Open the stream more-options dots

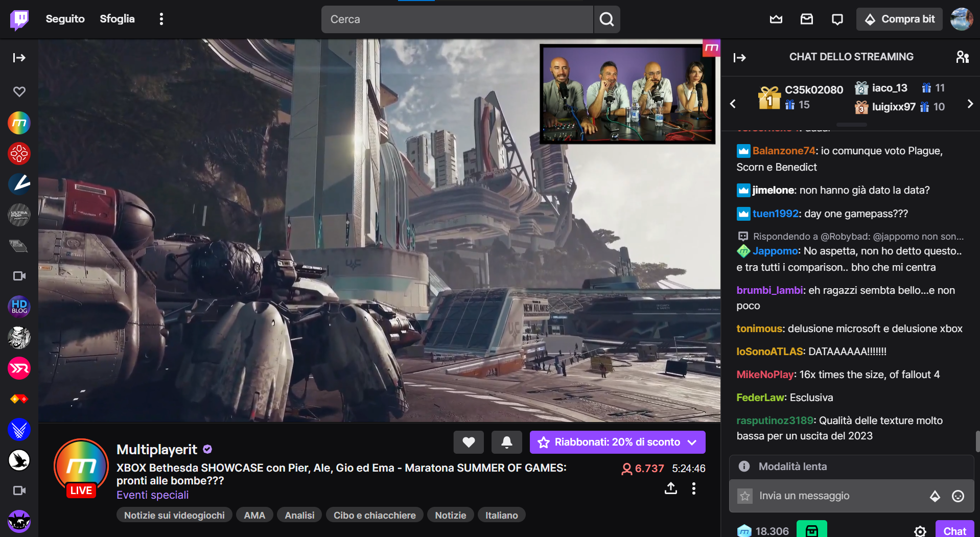(693, 488)
